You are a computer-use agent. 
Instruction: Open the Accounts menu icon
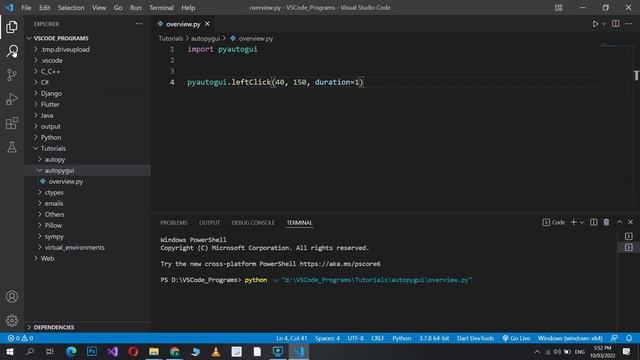(x=12, y=297)
